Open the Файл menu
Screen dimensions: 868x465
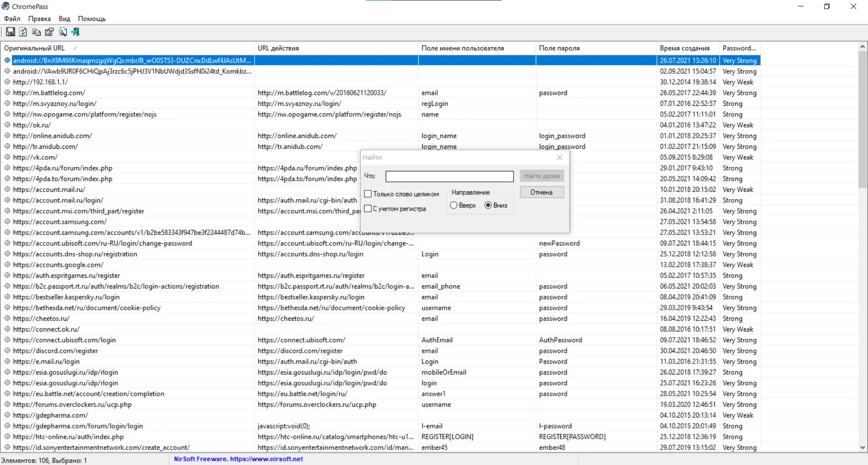12,19
